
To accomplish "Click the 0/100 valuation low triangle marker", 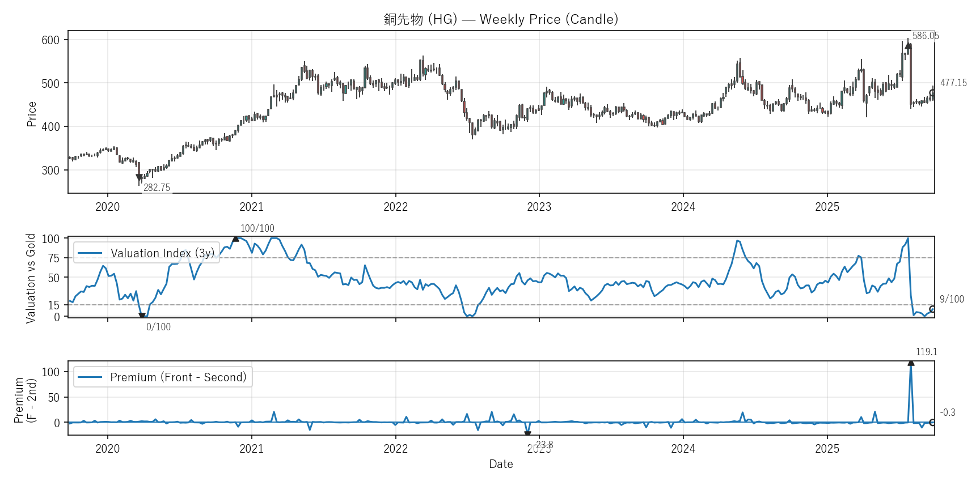I will tap(142, 316).
